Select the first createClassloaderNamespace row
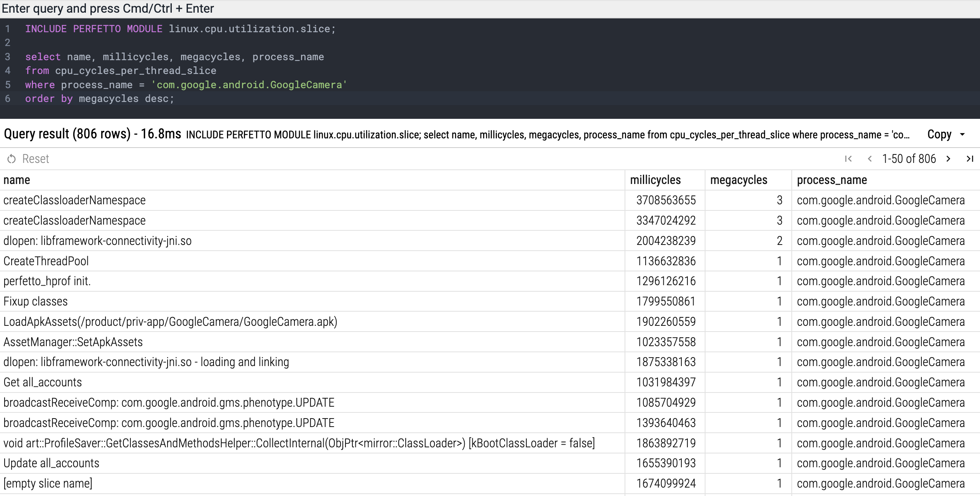The image size is (980, 496). pyautogui.click(x=74, y=200)
